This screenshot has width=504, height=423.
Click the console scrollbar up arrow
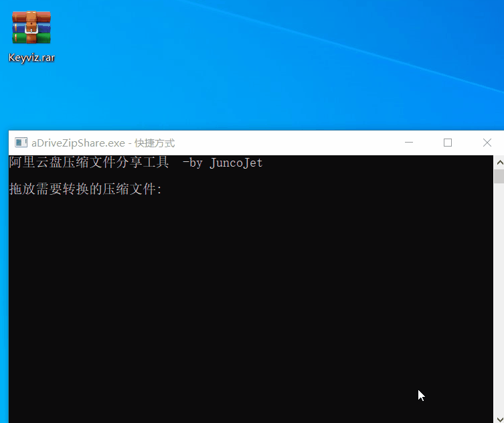tap(499, 163)
